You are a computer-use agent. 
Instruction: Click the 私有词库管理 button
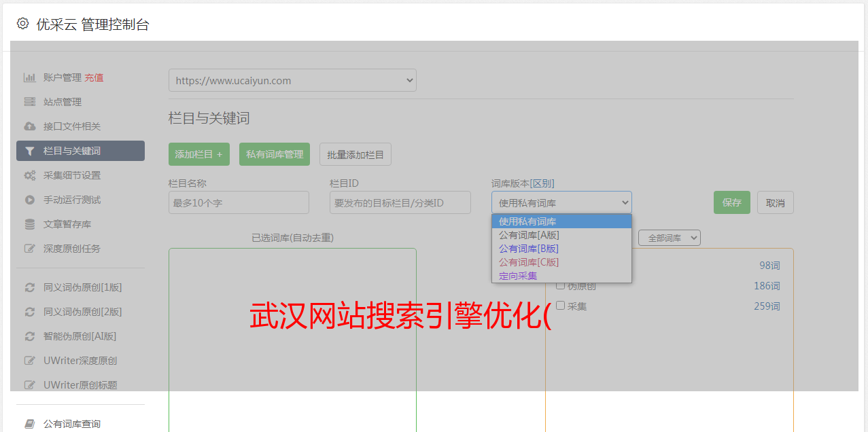[x=275, y=154]
